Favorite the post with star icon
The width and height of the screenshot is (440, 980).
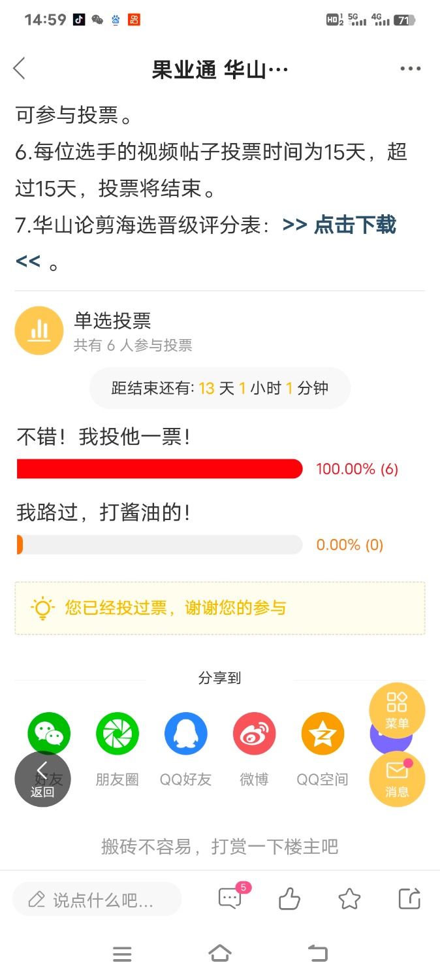click(x=349, y=900)
